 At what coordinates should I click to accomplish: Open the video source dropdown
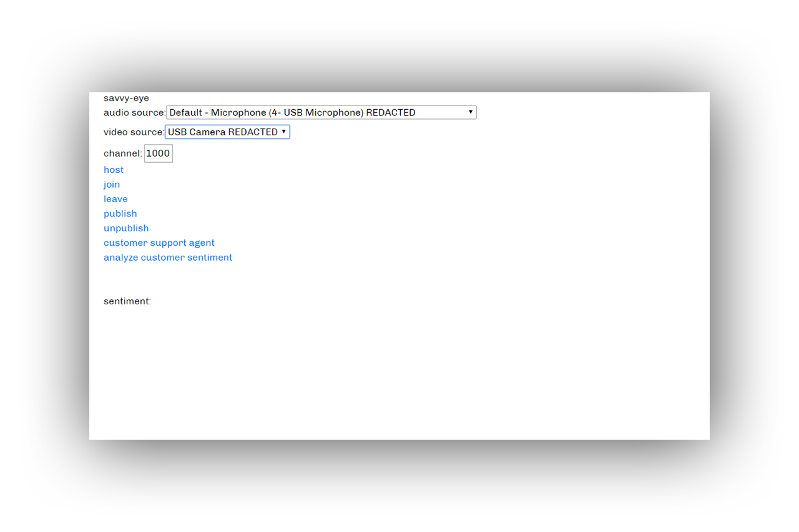227,132
